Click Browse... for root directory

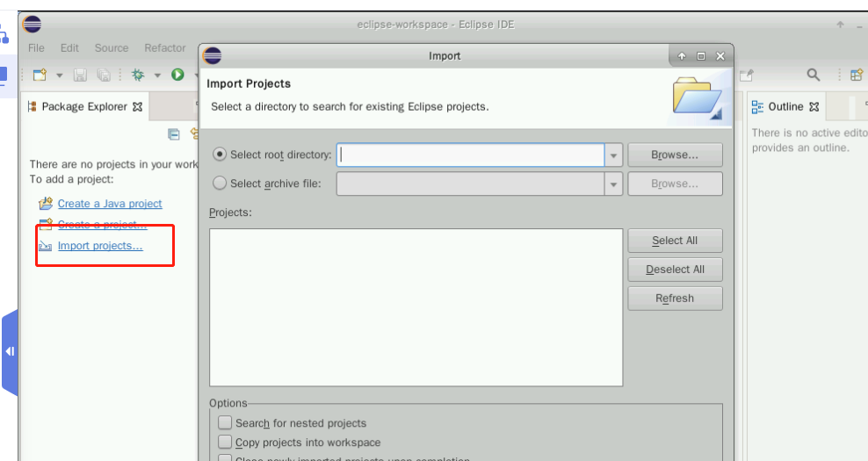675,155
